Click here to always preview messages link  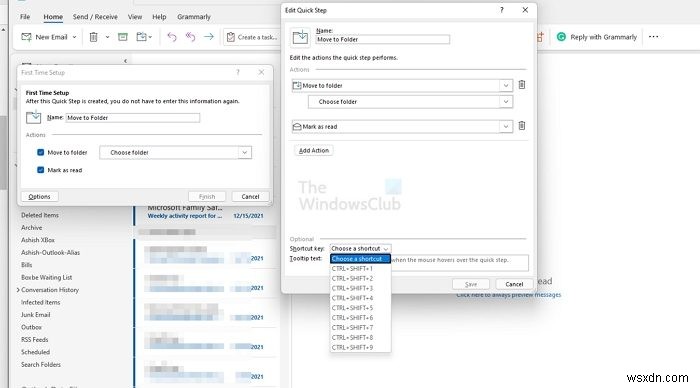508,295
